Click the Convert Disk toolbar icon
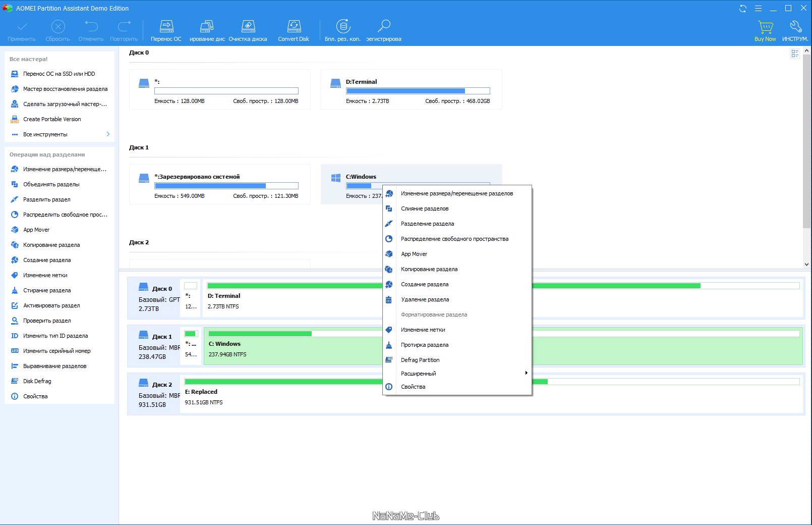Viewport: 812px width, 525px height. click(x=294, y=30)
